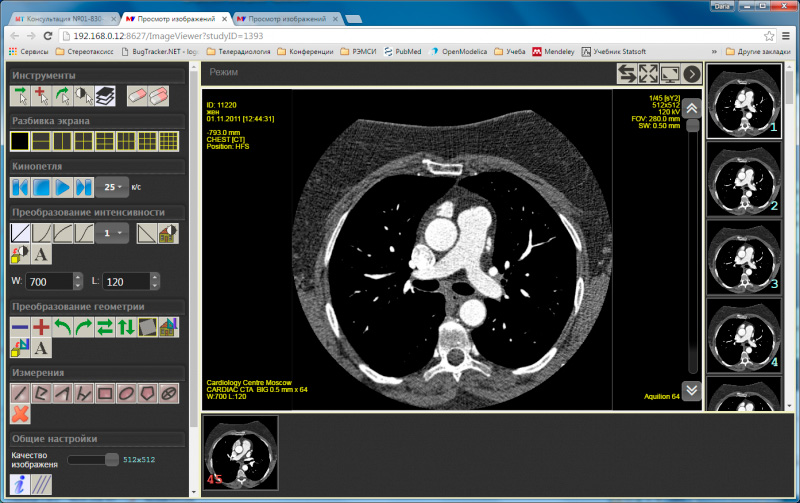Image resolution: width=800 pixels, height=503 pixels.
Task: Click the diagonal lines icon in general settings
Action: pos(41,484)
